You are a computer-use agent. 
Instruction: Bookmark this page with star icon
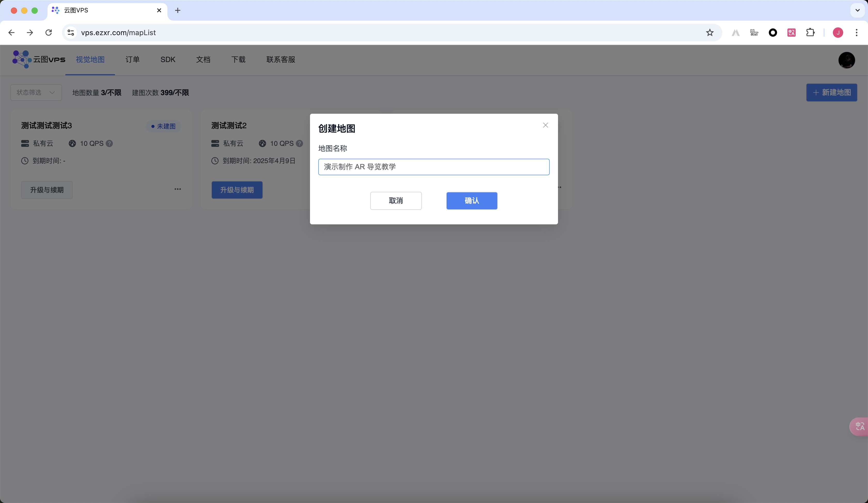(710, 32)
